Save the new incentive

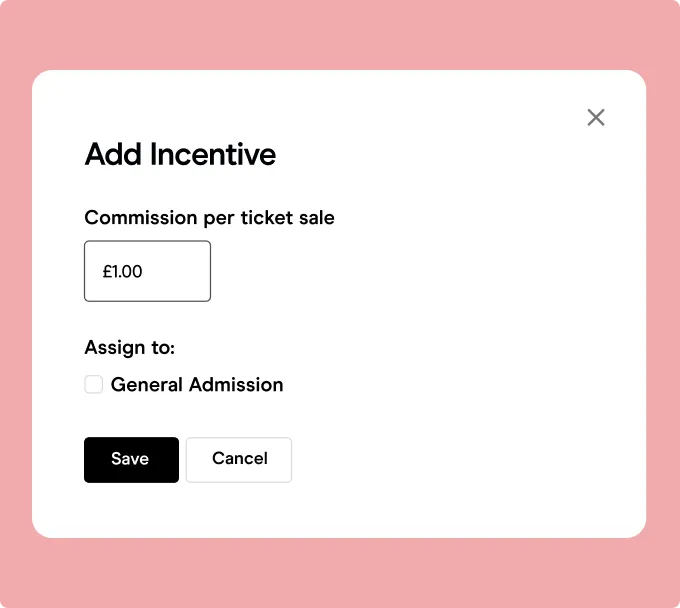click(131, 460)
